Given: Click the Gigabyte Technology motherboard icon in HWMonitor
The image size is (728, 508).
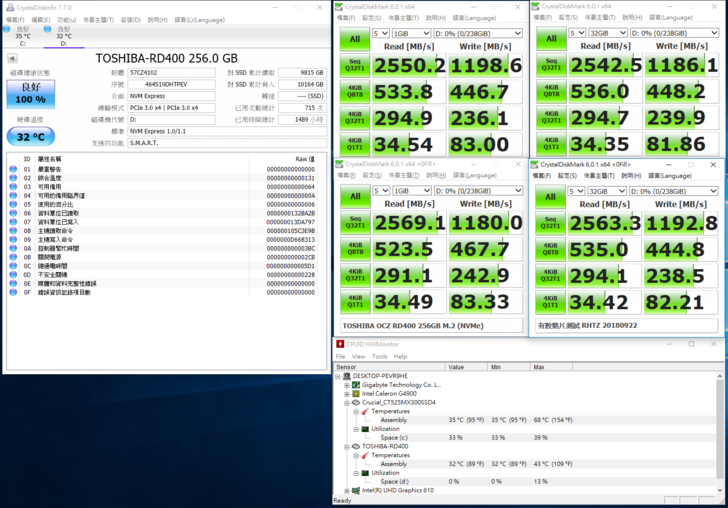Looking at the screenshot, I should (x=354, y=384).
